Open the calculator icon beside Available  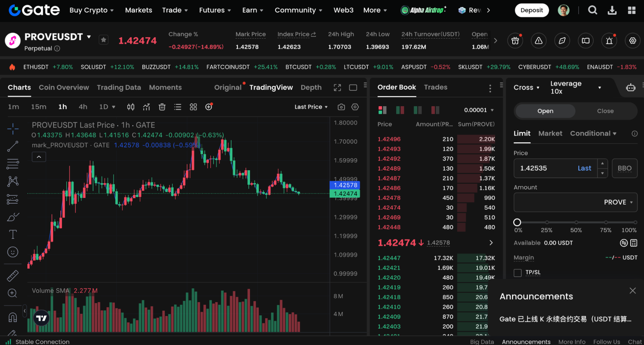pyautogui.click(x=634, y=243)
